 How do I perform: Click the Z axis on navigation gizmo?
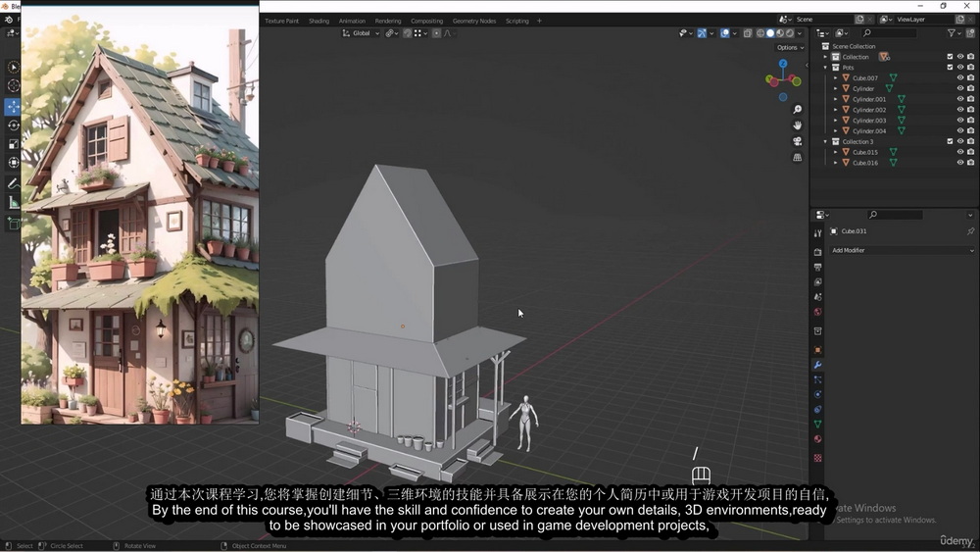pos(783,64)
